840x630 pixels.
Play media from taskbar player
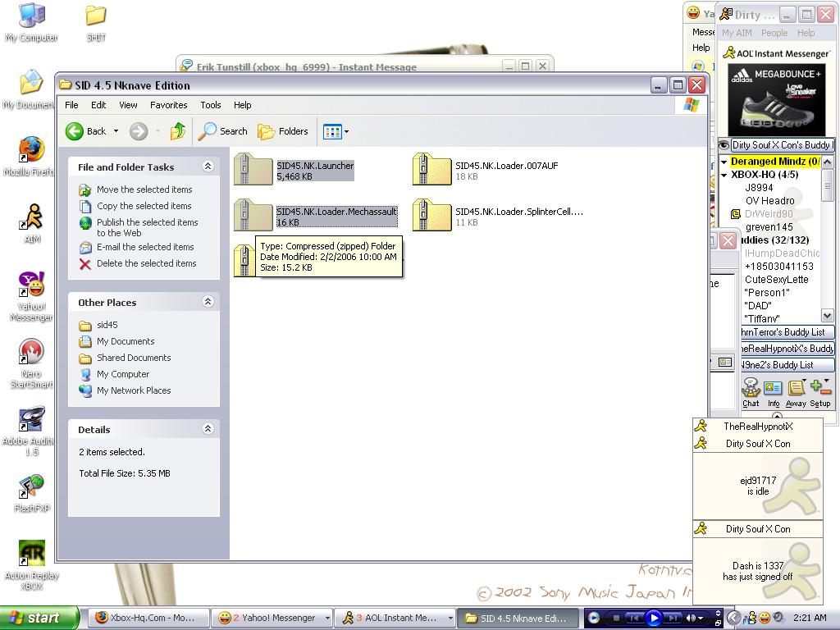[654, 619]
